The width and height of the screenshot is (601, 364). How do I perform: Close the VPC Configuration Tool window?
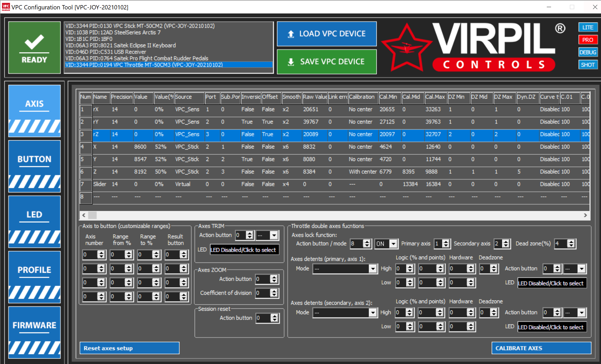coord(595,7)
